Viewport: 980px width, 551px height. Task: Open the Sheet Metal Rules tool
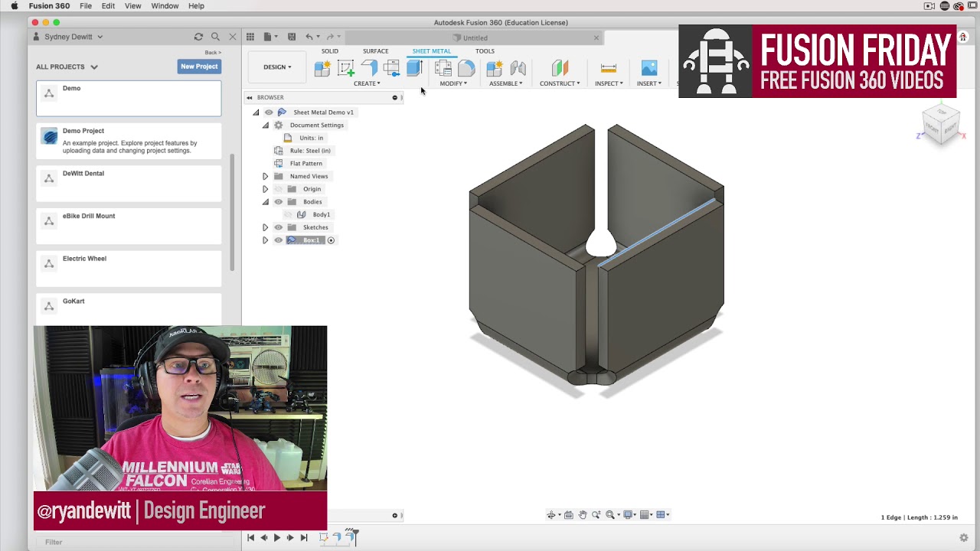coord(443,69)
